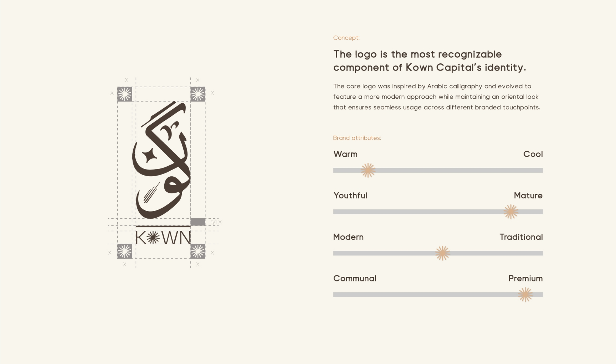This screenshot has height=364, width=616.
Task: Click the Concept: label
Action: 346,38
